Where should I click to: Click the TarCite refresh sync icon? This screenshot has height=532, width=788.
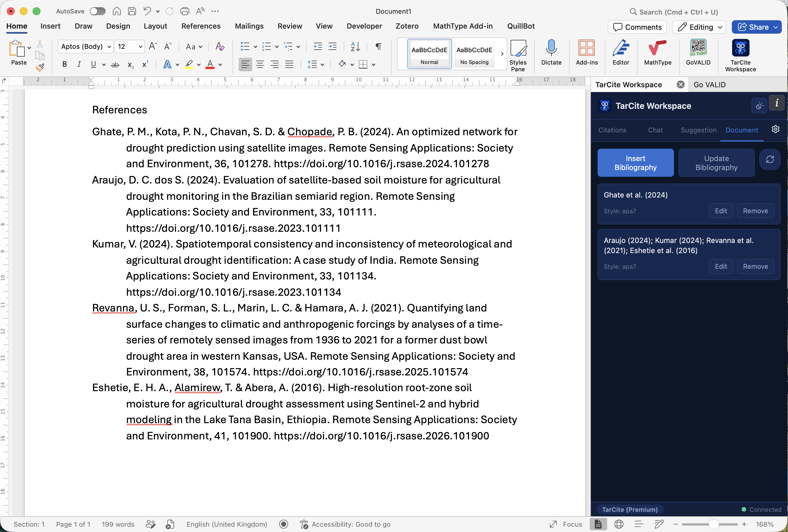(770, 159)
